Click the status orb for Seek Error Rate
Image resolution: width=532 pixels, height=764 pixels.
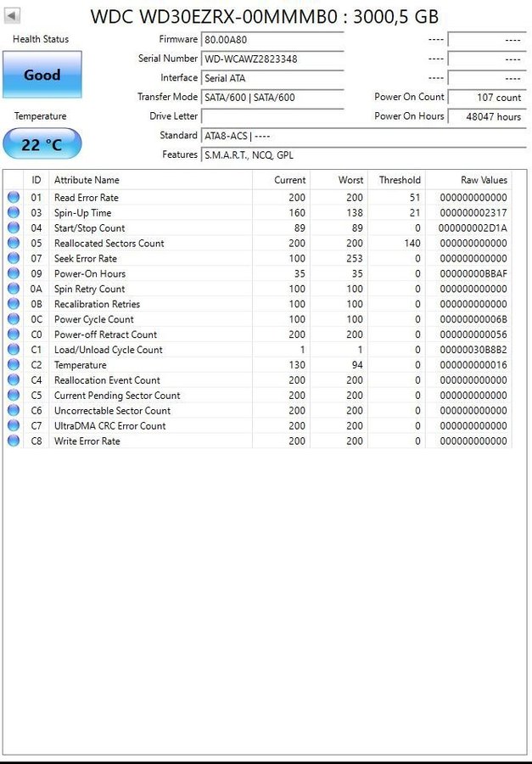14,258
